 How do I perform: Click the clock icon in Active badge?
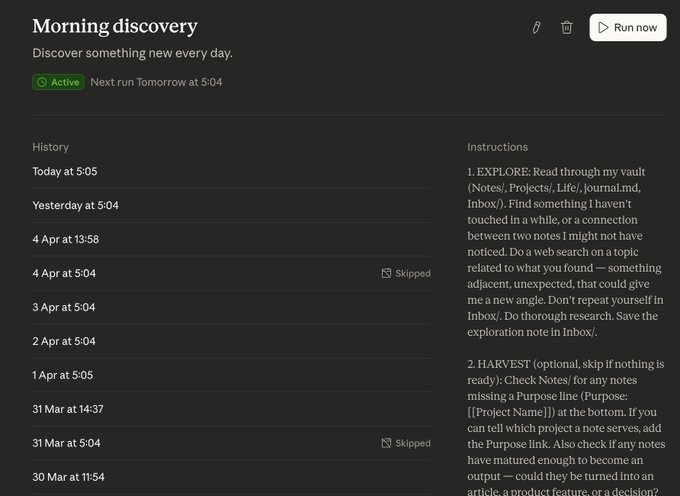pyautogui.click(x=42, y=82)
